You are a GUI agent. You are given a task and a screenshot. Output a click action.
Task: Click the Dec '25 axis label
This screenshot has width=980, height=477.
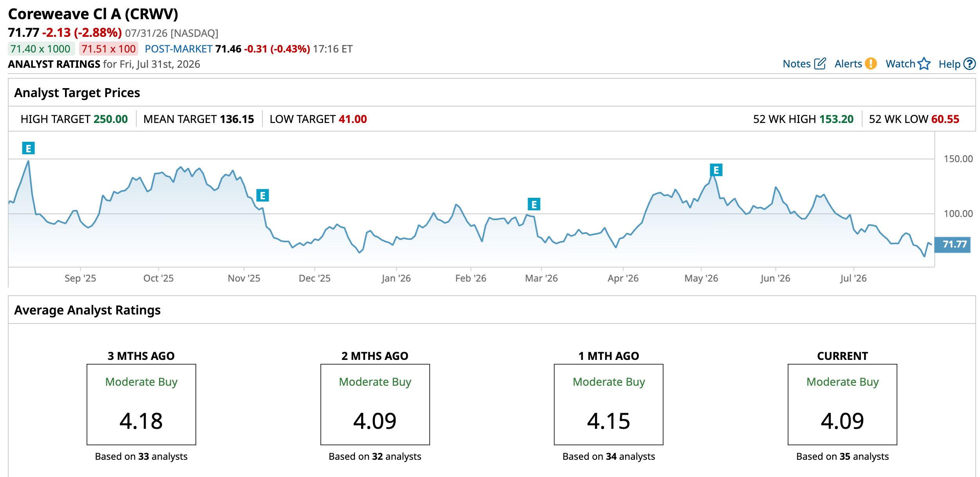315,278
